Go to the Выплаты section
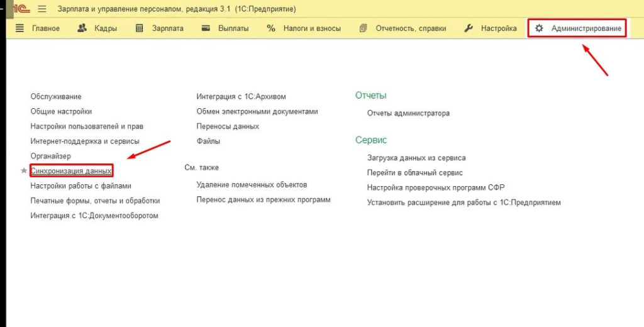 233,28
